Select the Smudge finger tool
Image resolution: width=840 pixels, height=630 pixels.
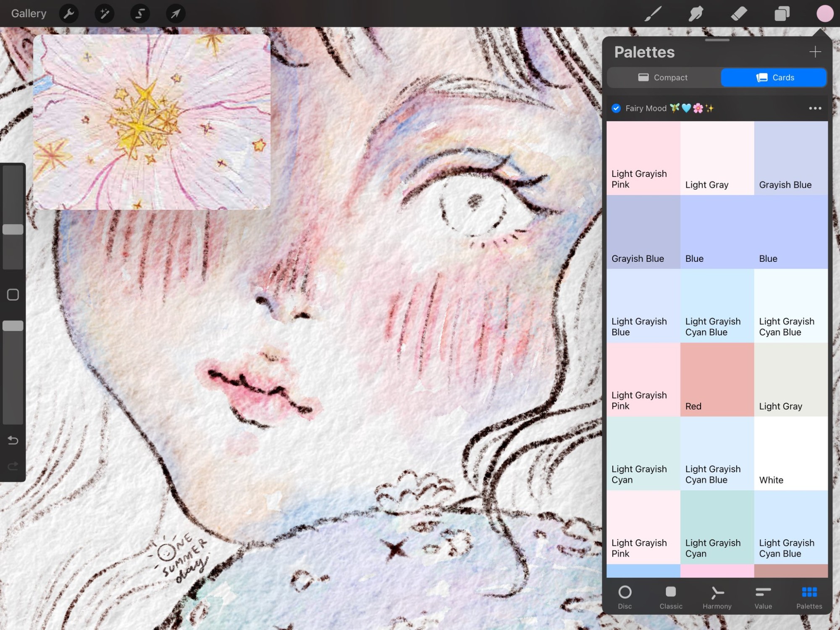coord(696,14)
